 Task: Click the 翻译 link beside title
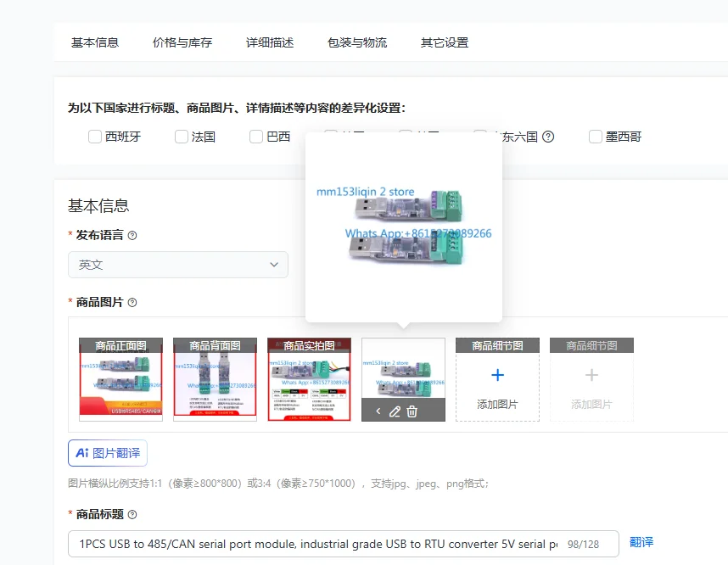click(641, 542)
